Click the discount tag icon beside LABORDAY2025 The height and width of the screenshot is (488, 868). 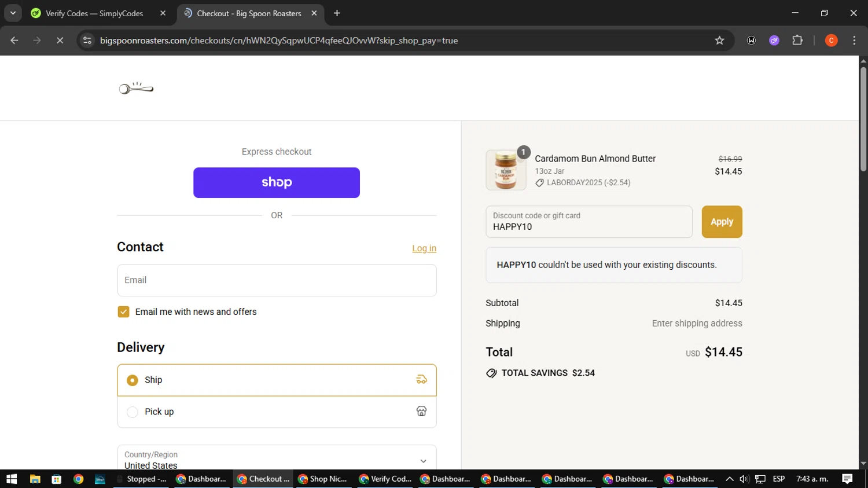[539, 183]
